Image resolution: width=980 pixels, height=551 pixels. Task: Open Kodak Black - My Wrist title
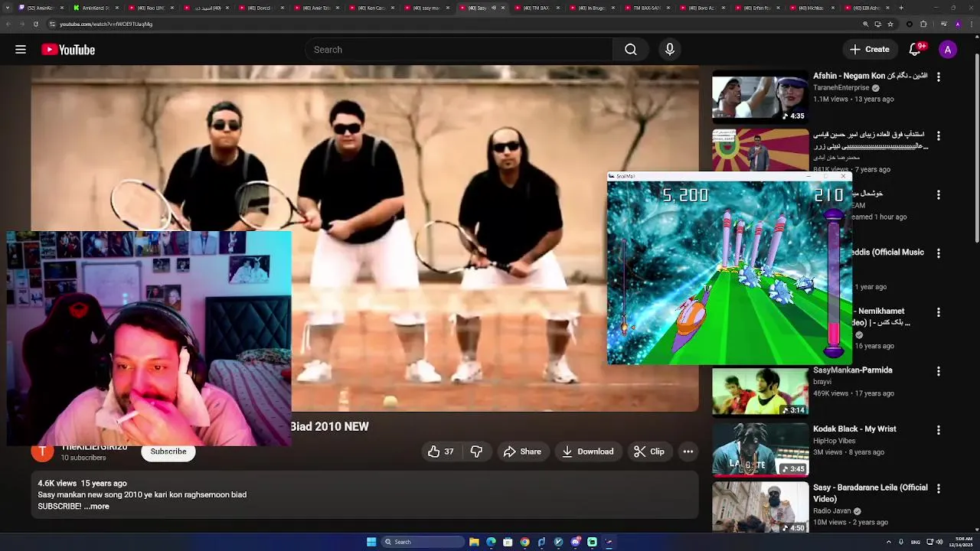[x=854, y=429]
